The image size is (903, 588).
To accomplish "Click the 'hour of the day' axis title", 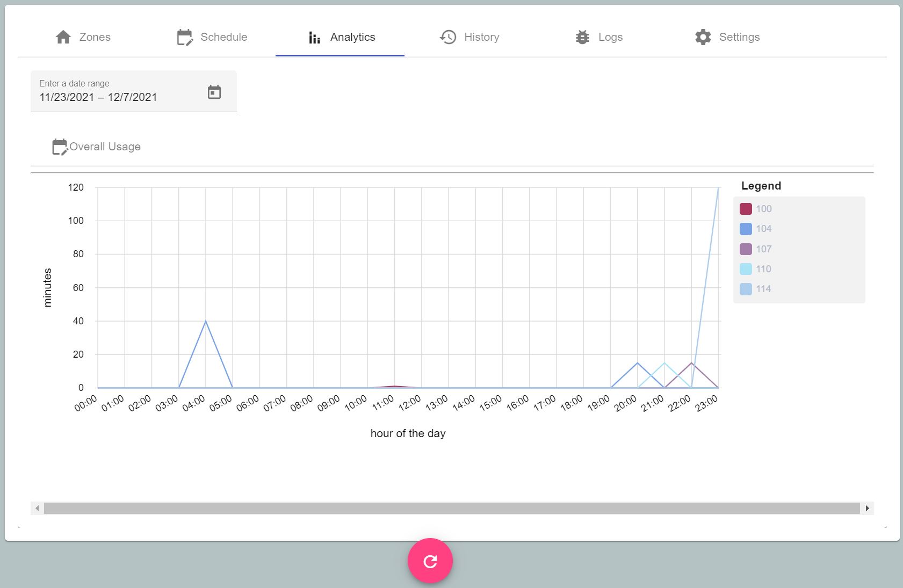I will pyautogui.click(x=408, y=433).
